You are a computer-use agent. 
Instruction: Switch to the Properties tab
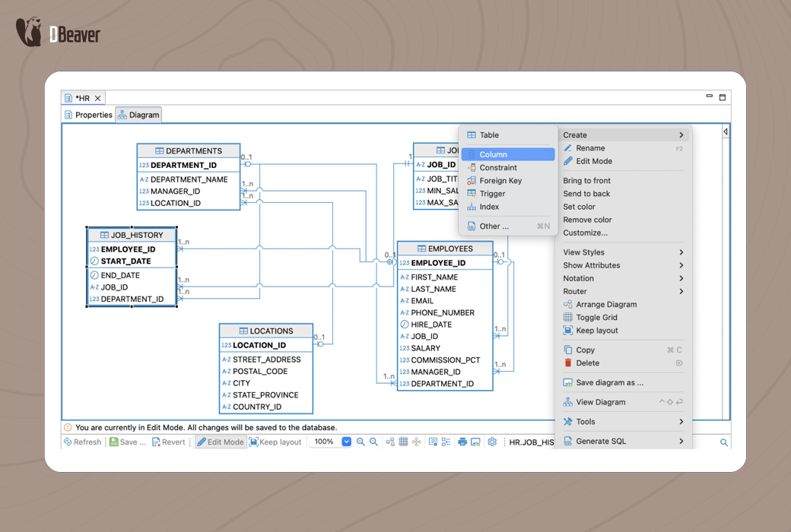pos(88,115)
